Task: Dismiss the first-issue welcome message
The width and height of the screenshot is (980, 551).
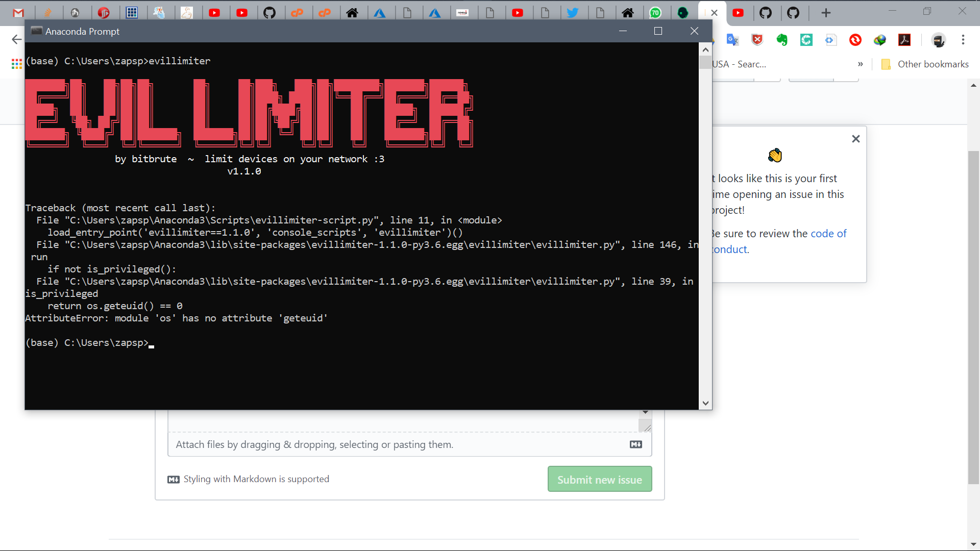Action: [x=856, y=138]
